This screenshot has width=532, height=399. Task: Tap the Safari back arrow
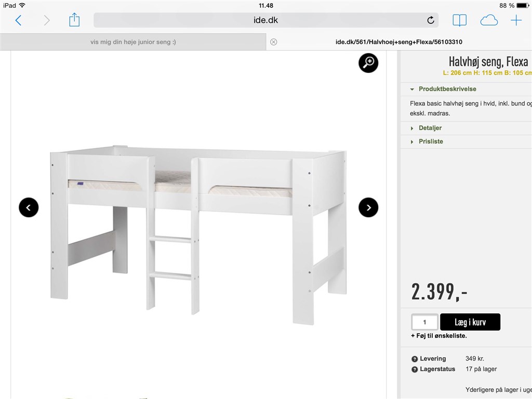19,20
